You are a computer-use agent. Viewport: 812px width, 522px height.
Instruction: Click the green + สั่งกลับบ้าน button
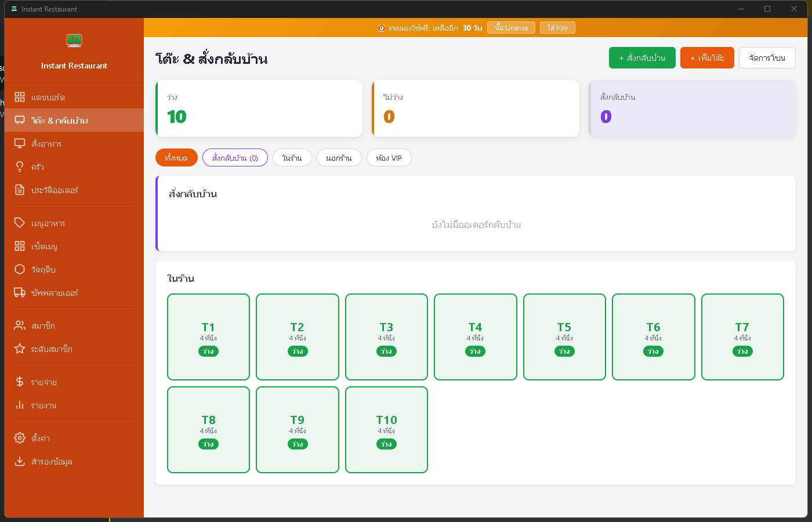coord(642,58)
